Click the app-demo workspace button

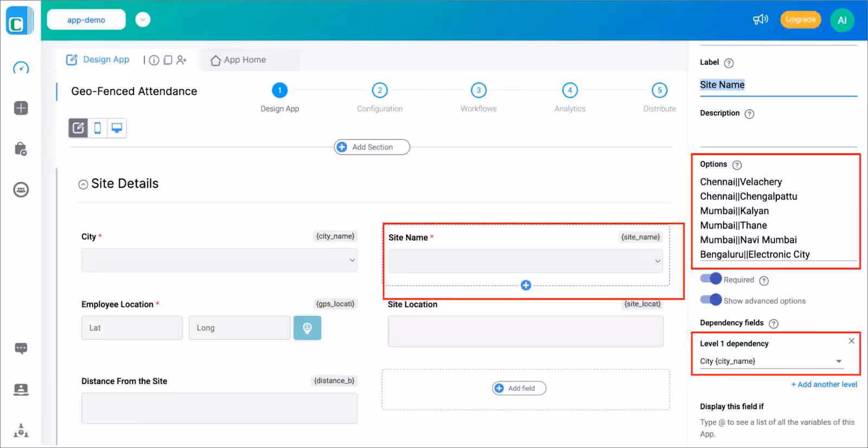click(86, 20)
